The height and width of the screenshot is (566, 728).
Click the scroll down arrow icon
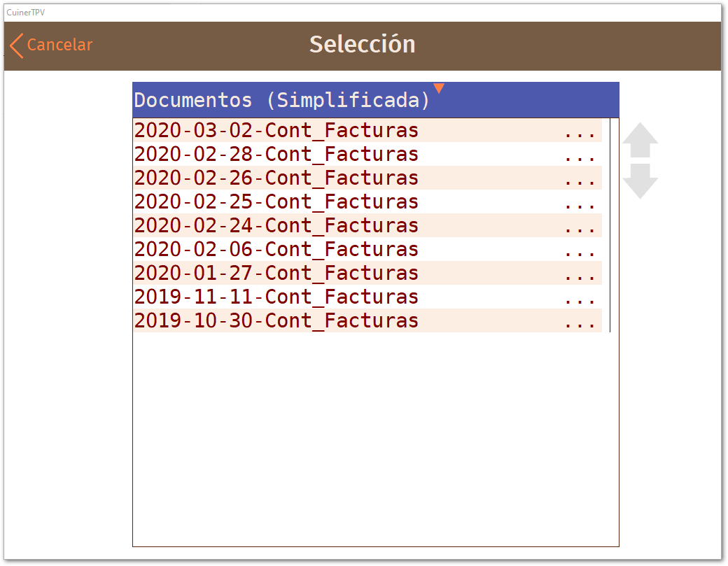640,181
